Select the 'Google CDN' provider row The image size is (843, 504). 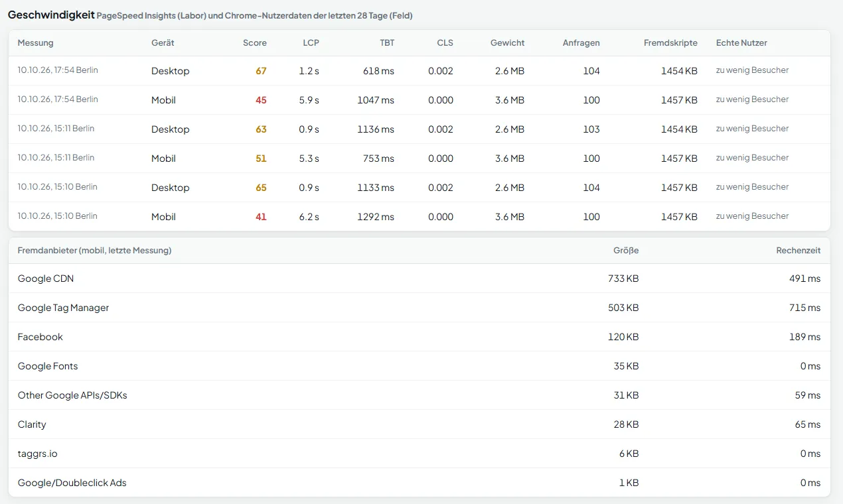(x=419, y=279)
